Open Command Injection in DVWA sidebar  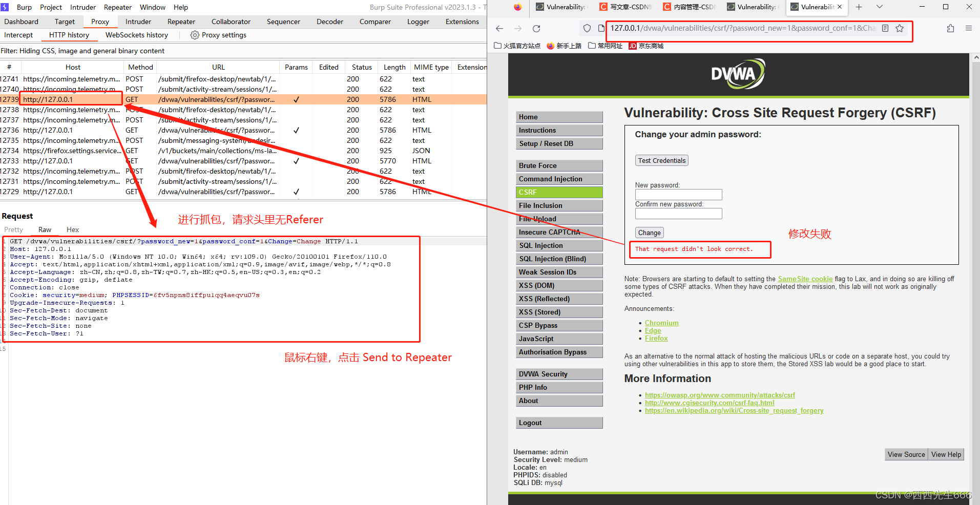coord(559,179)
